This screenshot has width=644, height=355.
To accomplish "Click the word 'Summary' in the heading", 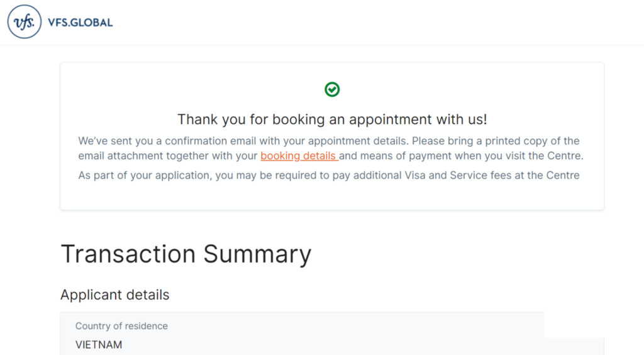I will point(257,254).
